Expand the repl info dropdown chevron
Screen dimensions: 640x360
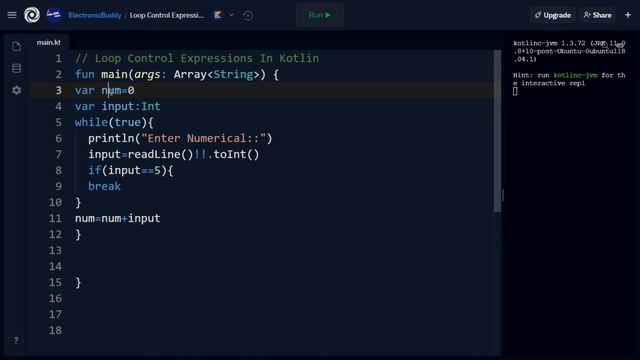click(231, 15)
